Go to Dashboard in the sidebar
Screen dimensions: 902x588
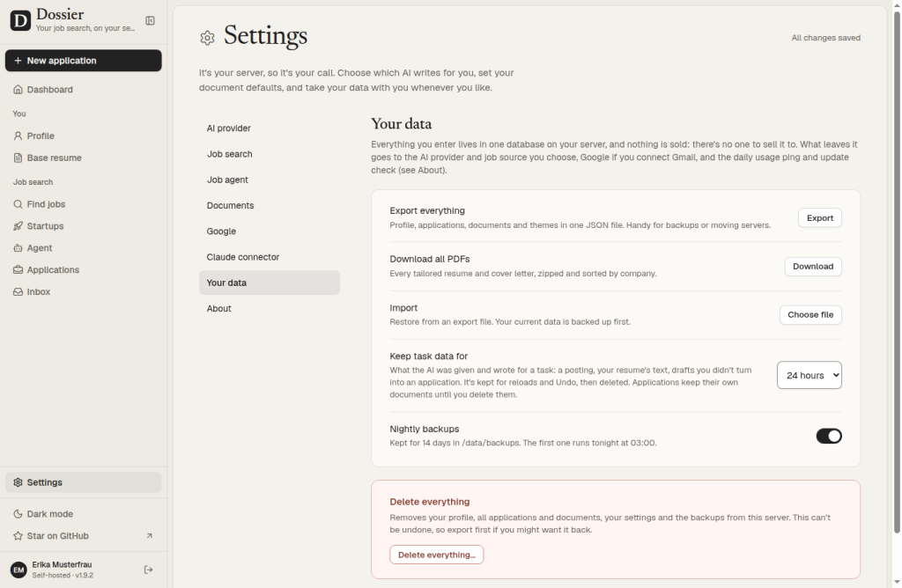pyautogui.click(x=50, y=90)
